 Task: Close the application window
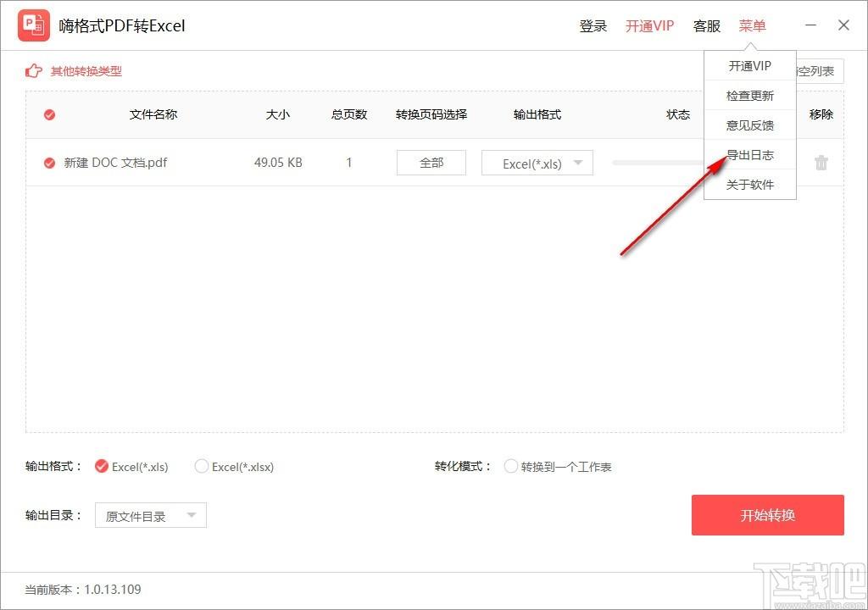pyautogui.click(x=843, y=25)
